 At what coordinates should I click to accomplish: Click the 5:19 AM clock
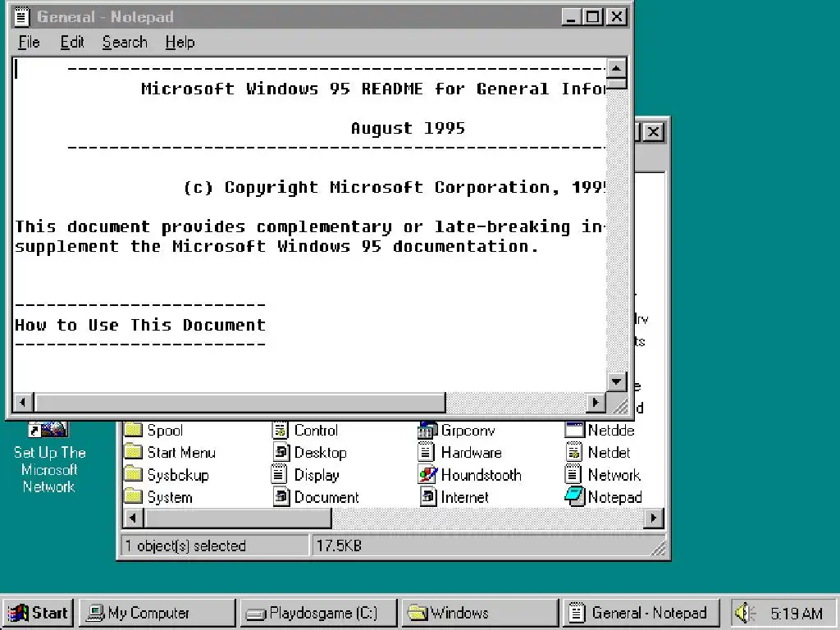click(x=796, y=614)
